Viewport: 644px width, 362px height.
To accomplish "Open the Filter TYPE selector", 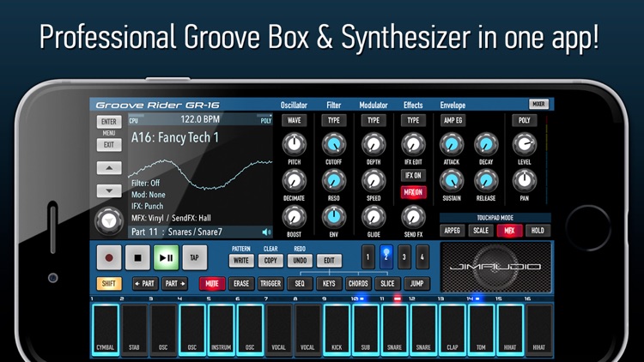I will 333,121.
